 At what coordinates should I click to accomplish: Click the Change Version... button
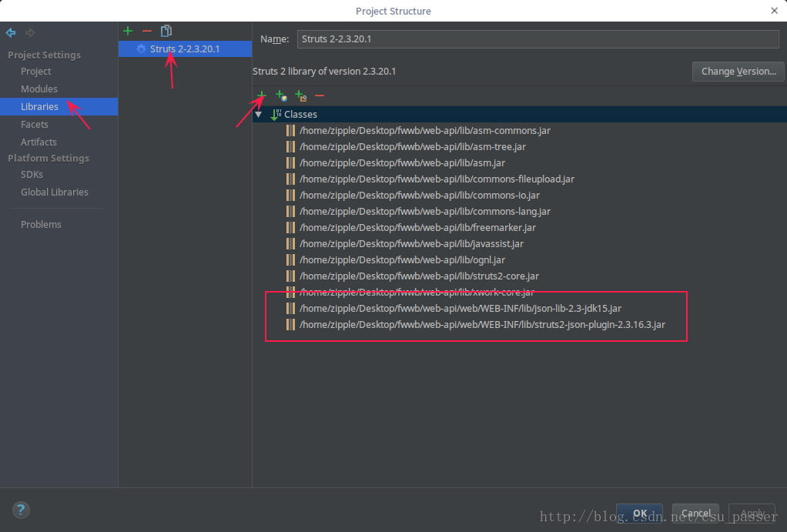coord(738,72)
